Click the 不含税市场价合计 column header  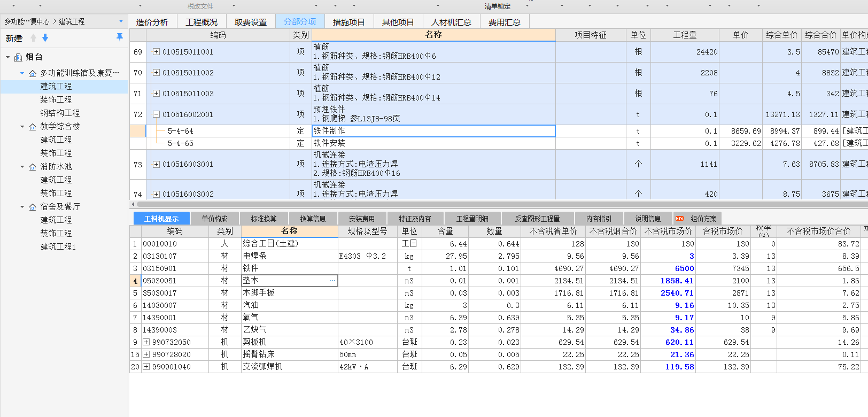(819, 231)
